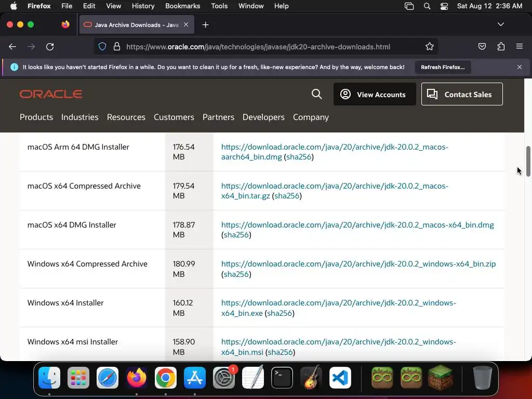This screenshot has height=399, width=532.
Task: Open the Apple menu
Action: (14, 6)
